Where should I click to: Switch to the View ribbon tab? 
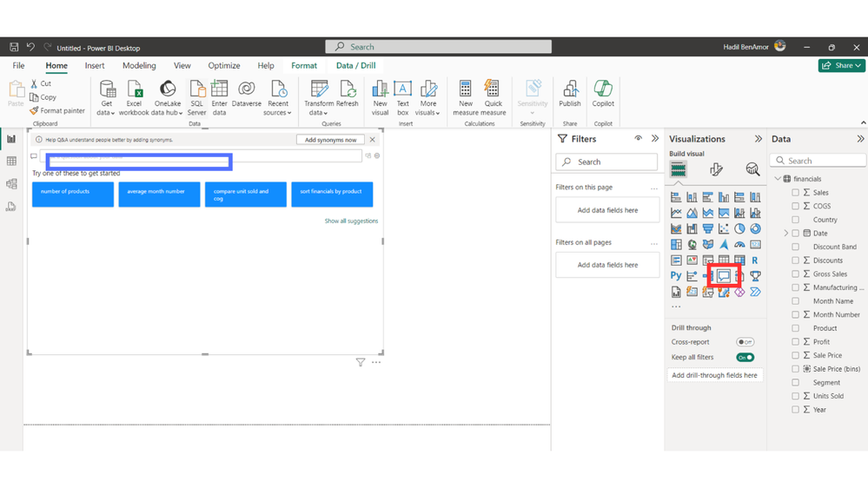[x=182, y=65]
